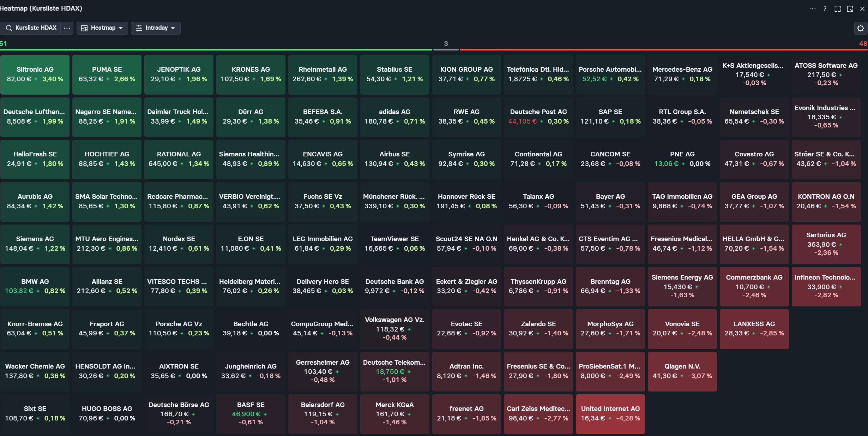This screenshot has width=868, height=436.
Task: Open the Deutsche Bank AG tile
Action: coord(395,286)
